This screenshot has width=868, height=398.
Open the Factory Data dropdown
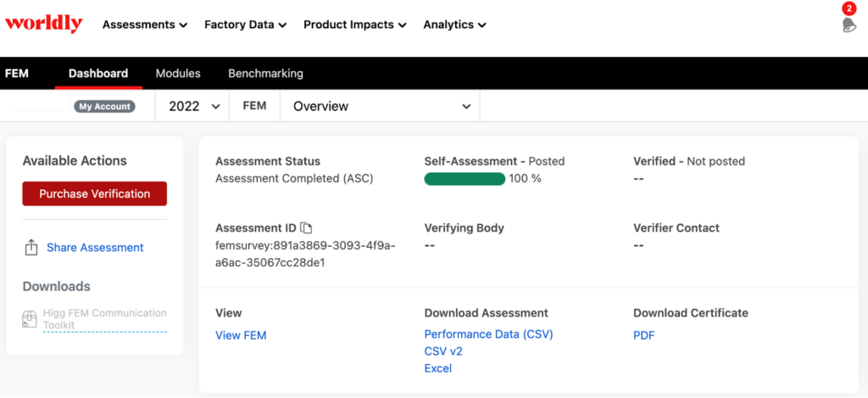(x=245, y=25)
